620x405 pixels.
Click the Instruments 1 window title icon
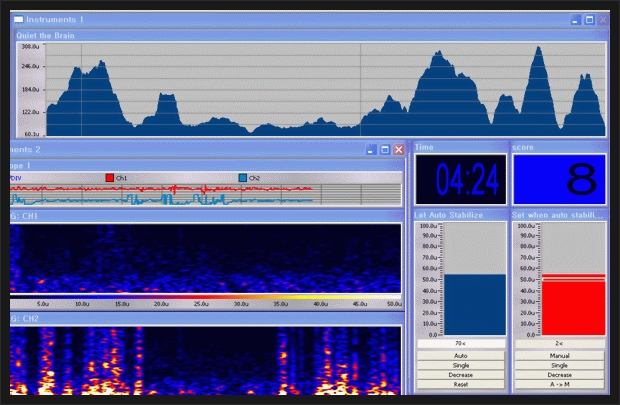18,19
